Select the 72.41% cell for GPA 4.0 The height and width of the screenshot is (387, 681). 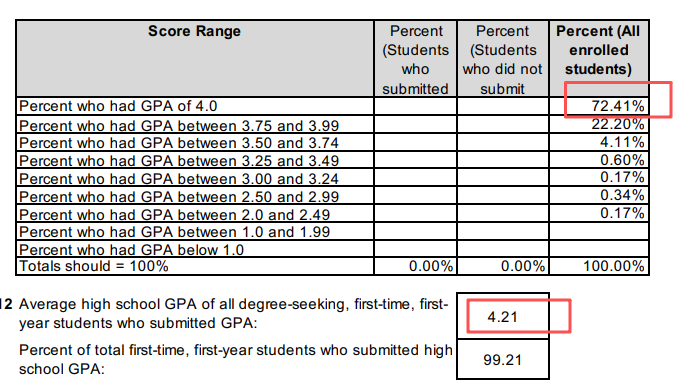point(599,106)
